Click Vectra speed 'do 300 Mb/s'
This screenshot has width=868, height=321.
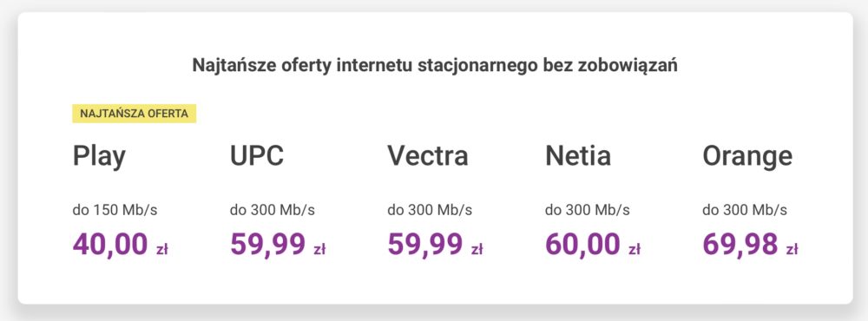click(x=430, y=210)
